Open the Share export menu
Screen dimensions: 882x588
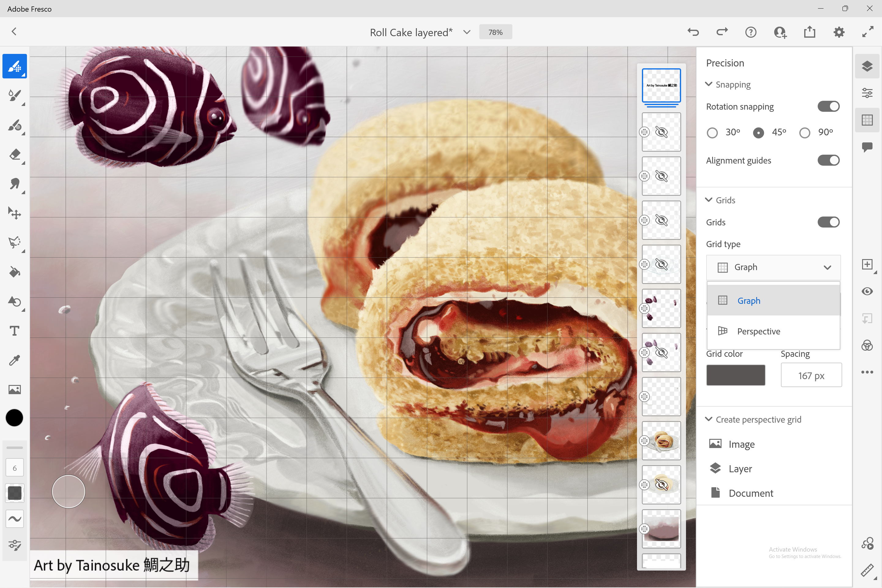point(810,32)
